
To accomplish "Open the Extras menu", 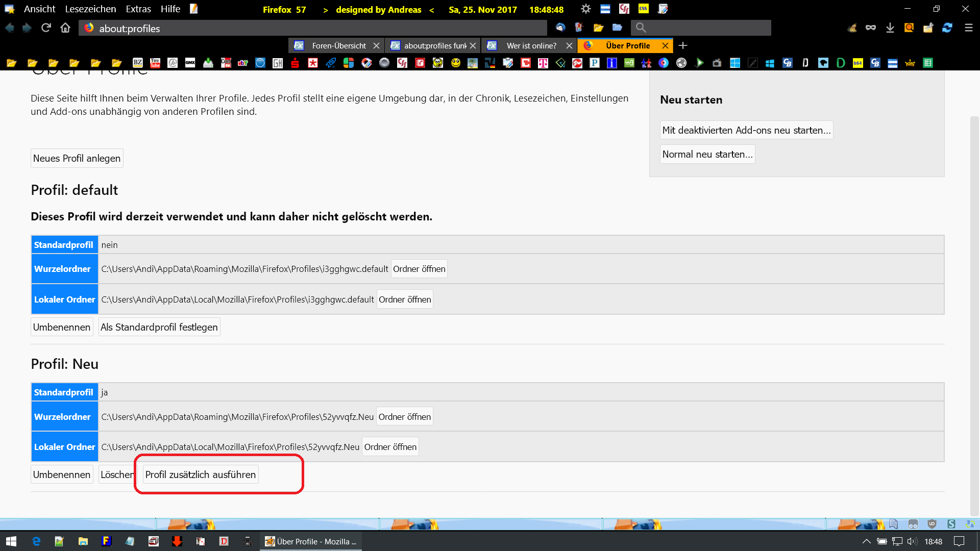I will tap(138, 9).
